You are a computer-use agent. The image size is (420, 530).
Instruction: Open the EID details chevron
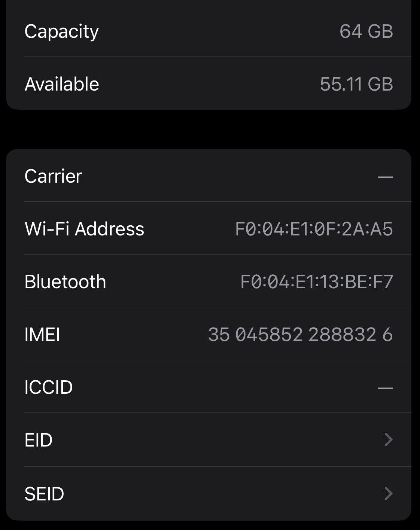coord(388,440)
